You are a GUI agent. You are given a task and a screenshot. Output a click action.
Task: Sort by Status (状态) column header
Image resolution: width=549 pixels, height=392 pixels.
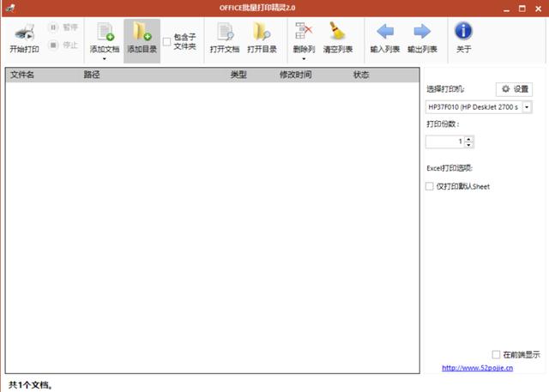tap(361, 75)
